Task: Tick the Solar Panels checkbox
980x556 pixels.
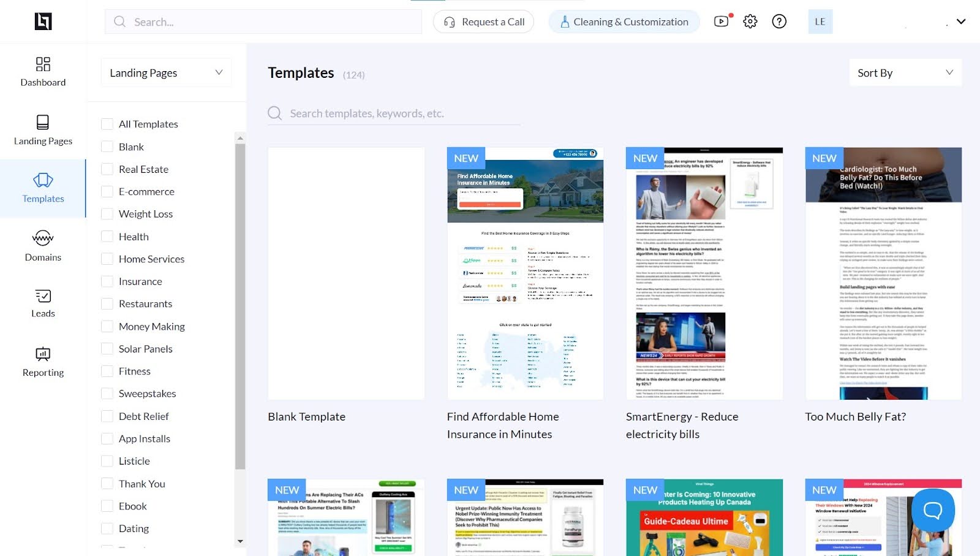Action: tap(107, 349)
